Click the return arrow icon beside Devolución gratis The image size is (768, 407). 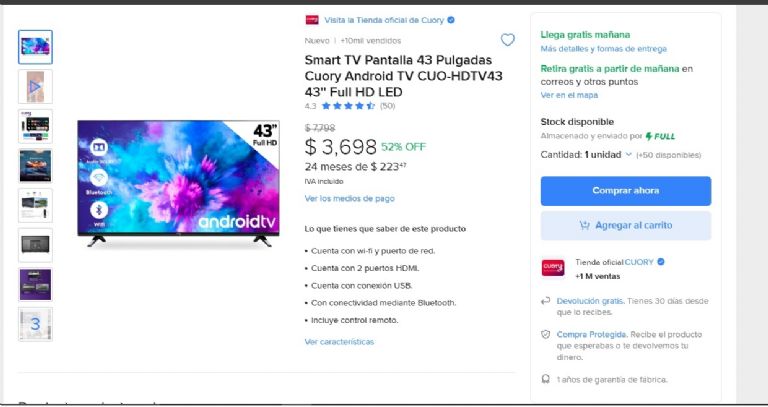point(546,300)
